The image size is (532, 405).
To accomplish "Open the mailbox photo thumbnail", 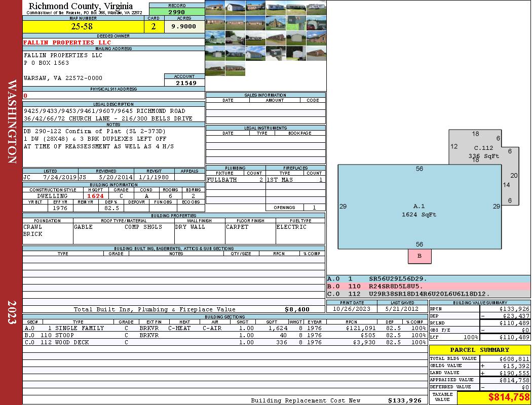I will pos(276,53).
